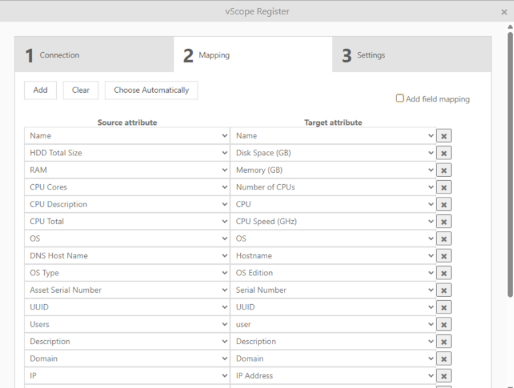Delete the CPU Total mapping row
Viewport: 514px width, 388px height.
point(444,222)
